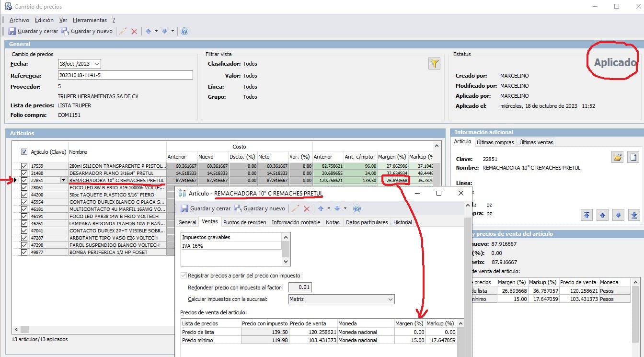Open the Herramientas menu
644x357 pixels.
[90, 20]
